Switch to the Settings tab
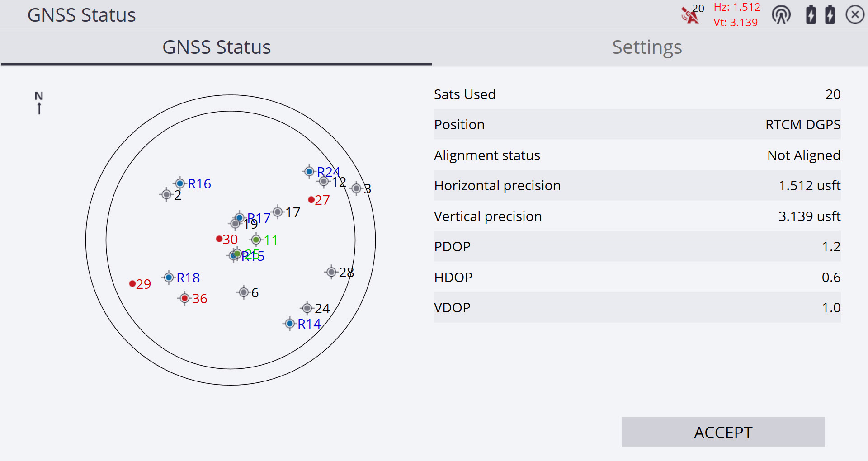 (646, 47)
